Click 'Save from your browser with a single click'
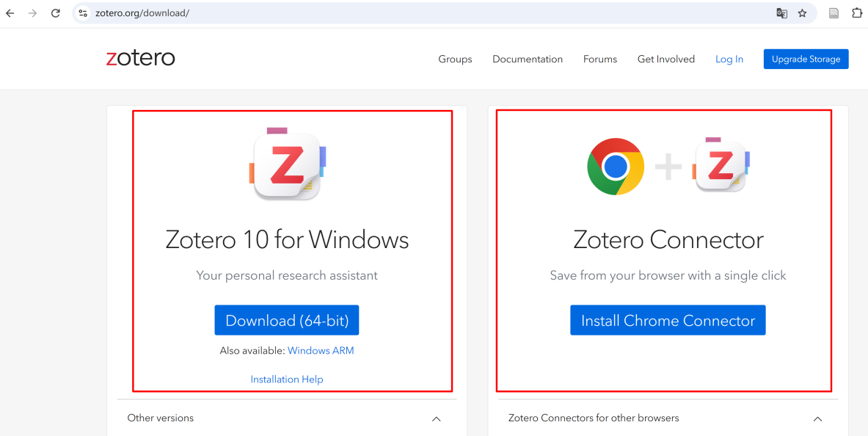Viewport: 868px width, 436px height. (668, 275)
